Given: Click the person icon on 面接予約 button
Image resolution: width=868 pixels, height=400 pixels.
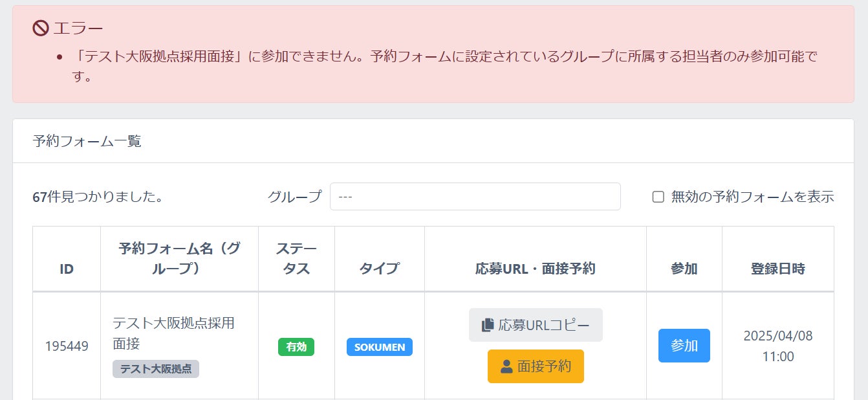Looking at the screenshot, I should click(506, 366).
